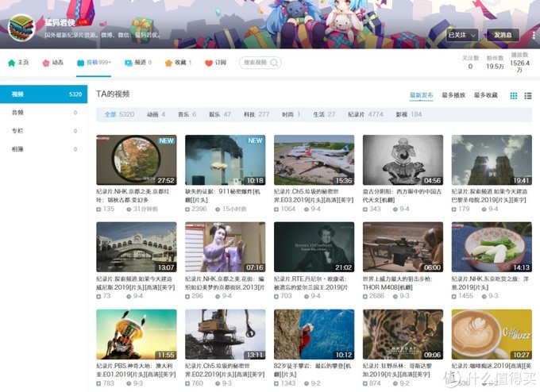Image resolution: width=540 pixels, height=392 pixels.
Task: Filter by 动画 4 category
Action: click(x=156, y=114)
